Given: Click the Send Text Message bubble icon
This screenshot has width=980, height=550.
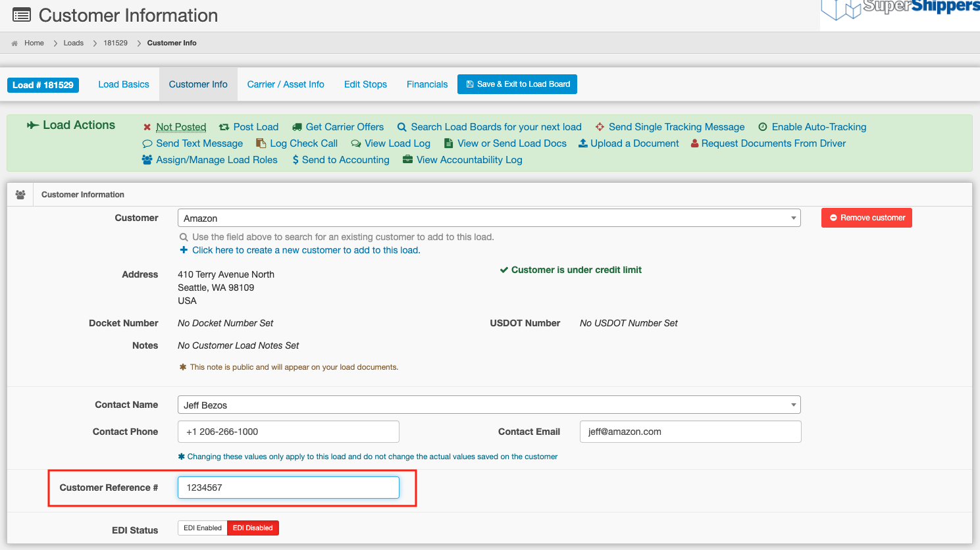Looking at the screenshot, I should tap(147, 143).
